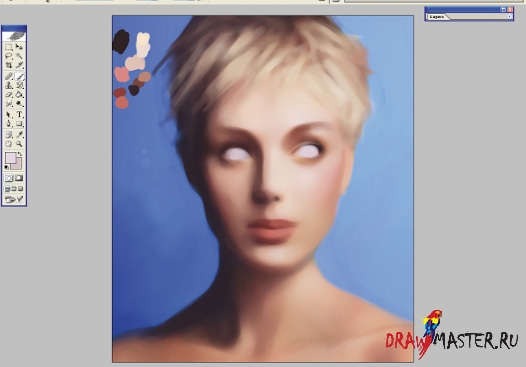The height and width of the screenshot is (367, 526).
Task: Choose Standard Screen Mode
Action: click(7, 189)
